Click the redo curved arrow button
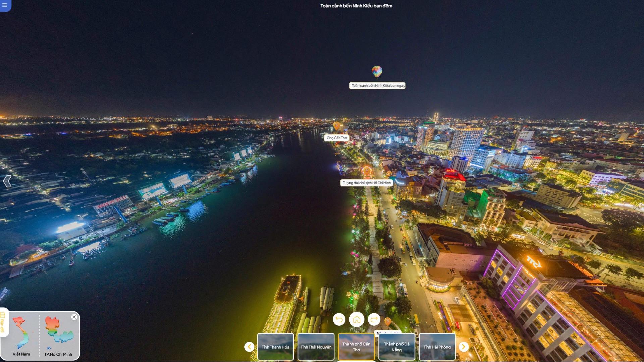Image resolution: width=644 pixels, height=362 pixels. point(374,319)
